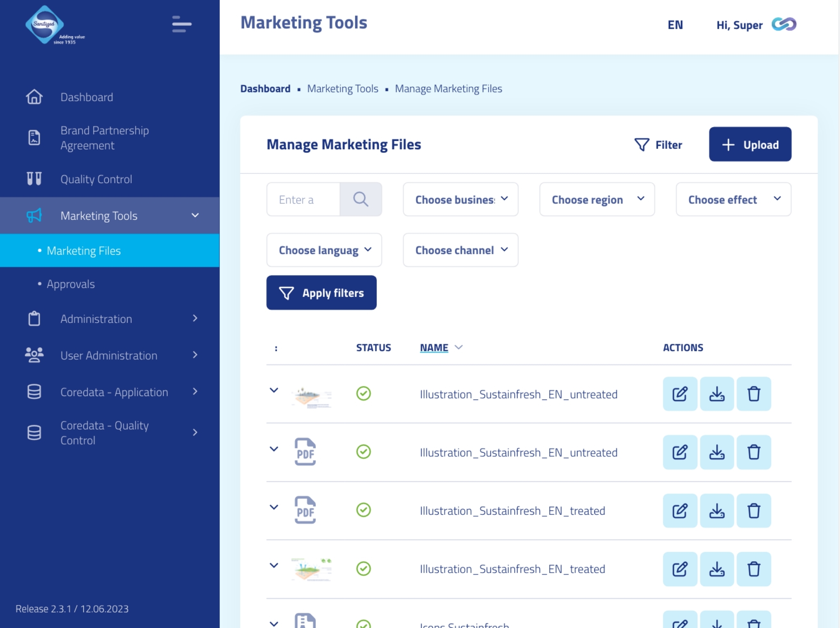Click the search magnifier icon

[x=361, y=199]
